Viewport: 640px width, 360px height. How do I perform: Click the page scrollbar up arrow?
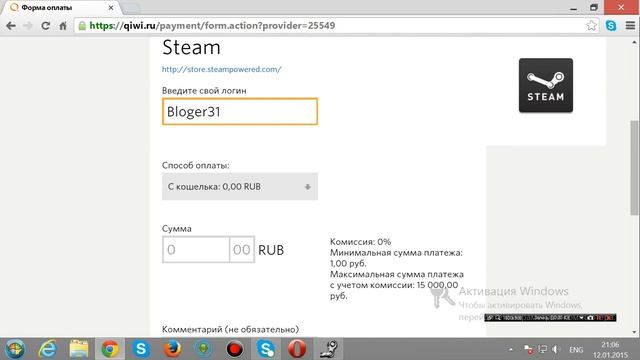635,42
